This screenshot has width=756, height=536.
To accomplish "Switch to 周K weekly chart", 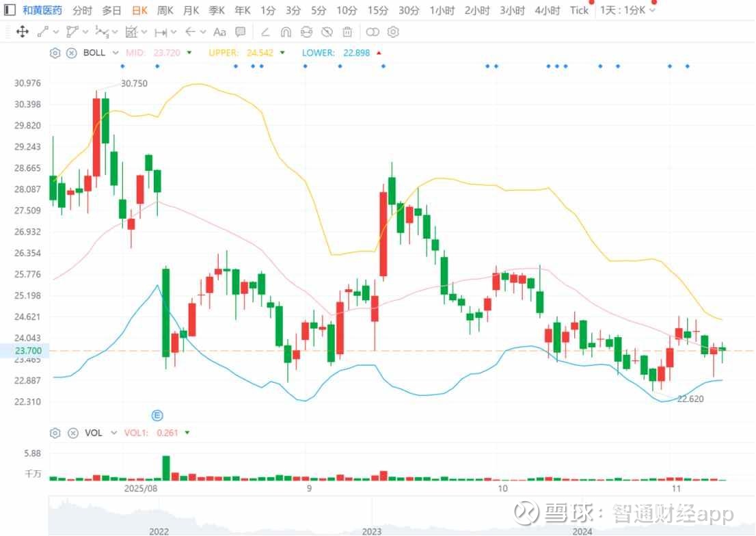I will [165, 10].
